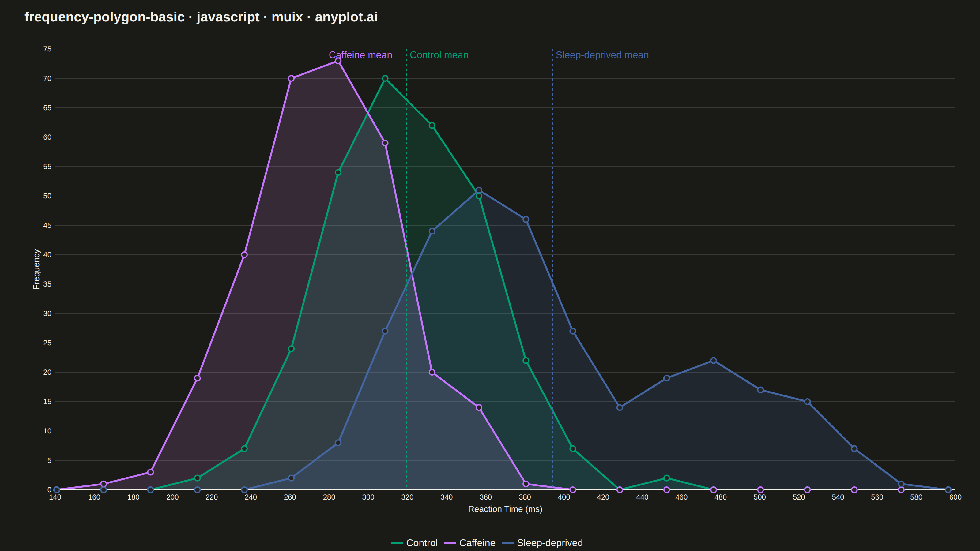This screenshot has height=551, width=980.
Task: Select the Sleep-deprived second-peak marker at 22
Action: 714,361
